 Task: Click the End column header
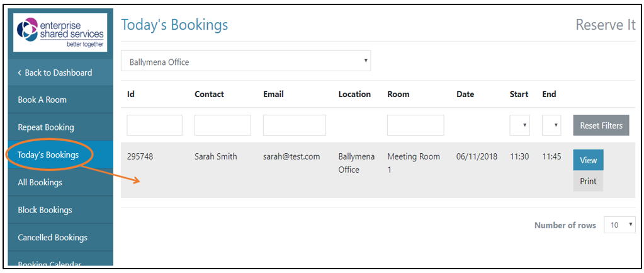point(549,94)
